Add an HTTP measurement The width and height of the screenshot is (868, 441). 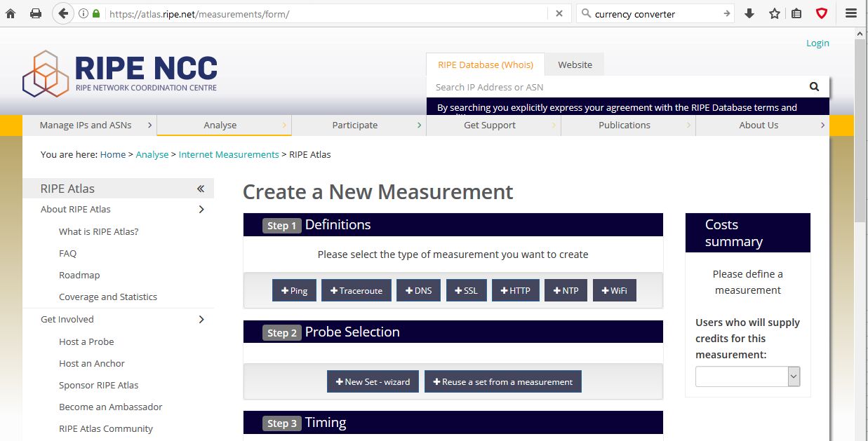click(516, 290)
